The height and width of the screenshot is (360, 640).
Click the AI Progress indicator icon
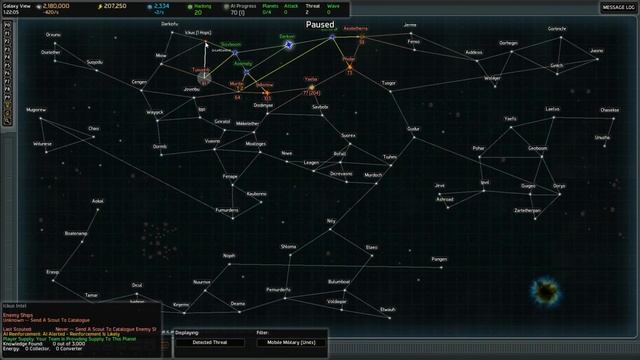[x=226, y=7]
